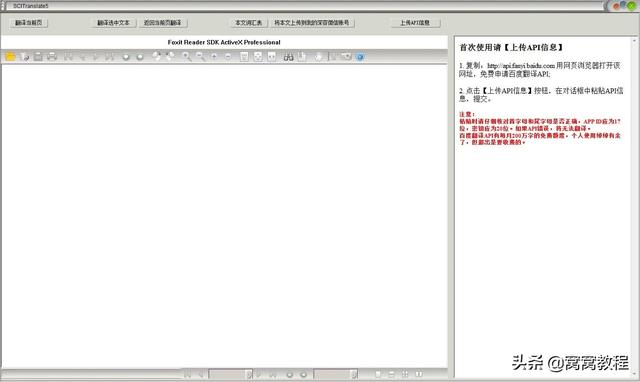Click the 翻译当前页 button
This screenshot has width=640, height=382.
[29, 23]
